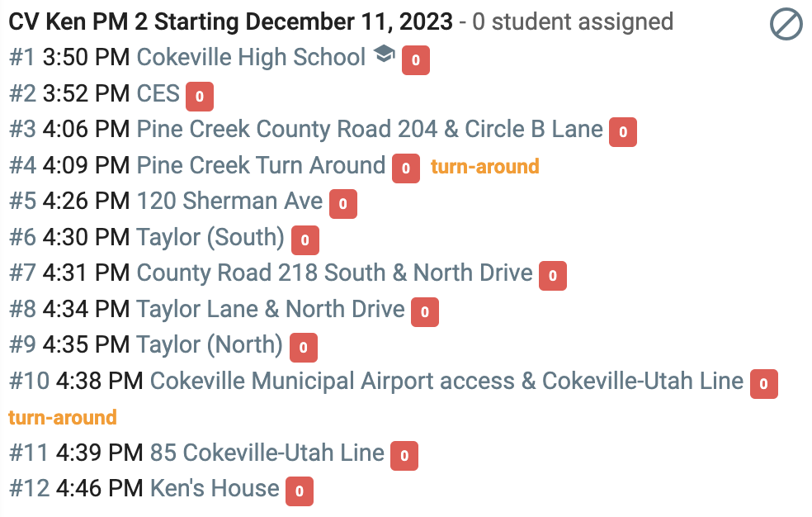The image size is (812, 517).
Task: Click the red count badge for Cokeville High School
Action: (416, 60)
